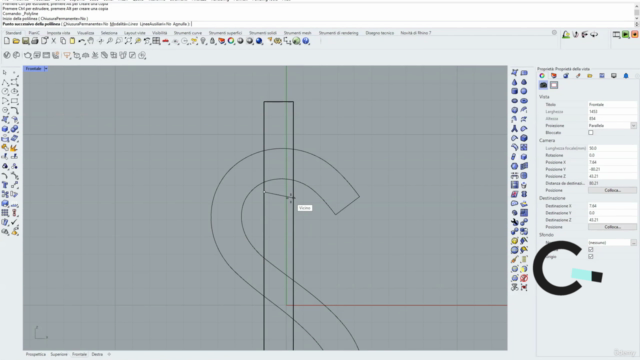Switch to the Imposta vista tab

coord(58,33)
